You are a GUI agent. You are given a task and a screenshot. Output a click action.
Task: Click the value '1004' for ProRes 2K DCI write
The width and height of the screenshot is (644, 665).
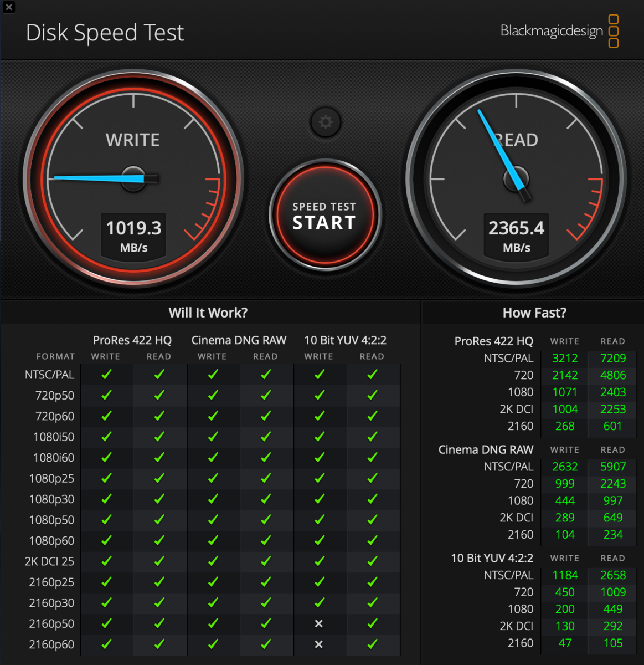(565, 409)
